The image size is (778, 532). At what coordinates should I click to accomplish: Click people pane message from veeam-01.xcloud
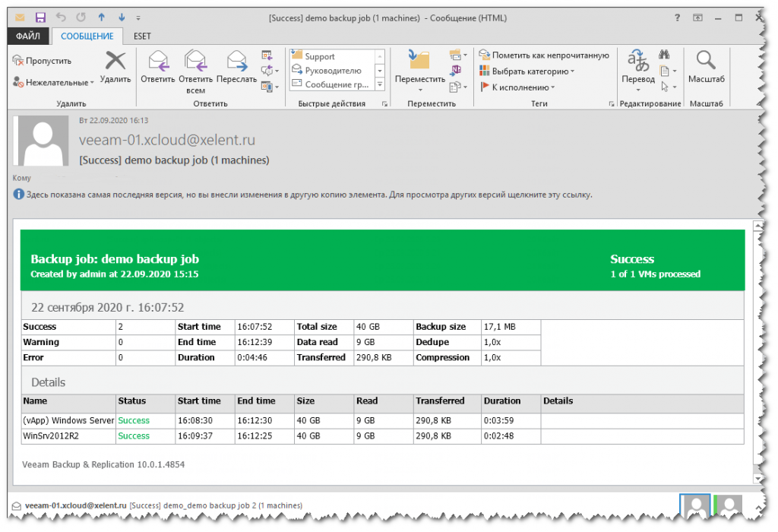click(x=163, y=505)
